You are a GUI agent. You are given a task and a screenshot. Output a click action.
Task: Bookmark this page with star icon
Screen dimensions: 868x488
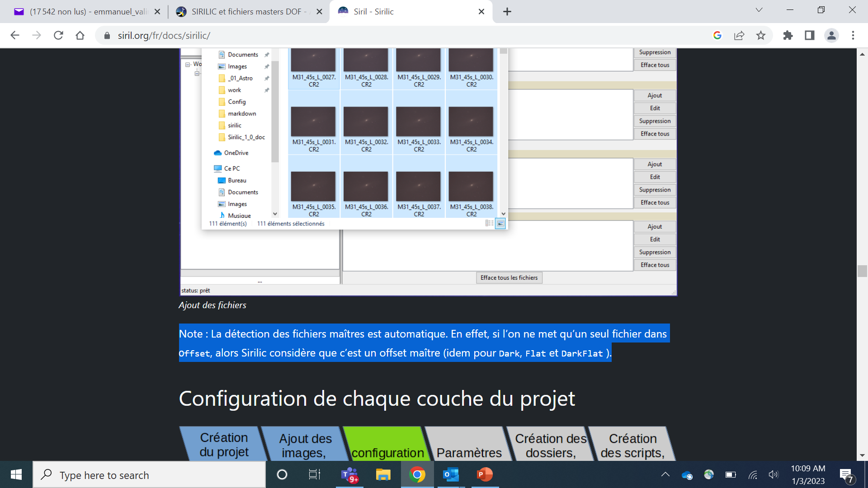click(x=761, y=35)
